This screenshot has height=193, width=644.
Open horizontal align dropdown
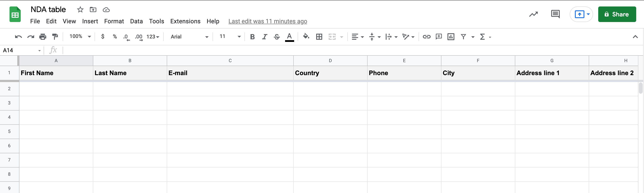tap(357, 37)
